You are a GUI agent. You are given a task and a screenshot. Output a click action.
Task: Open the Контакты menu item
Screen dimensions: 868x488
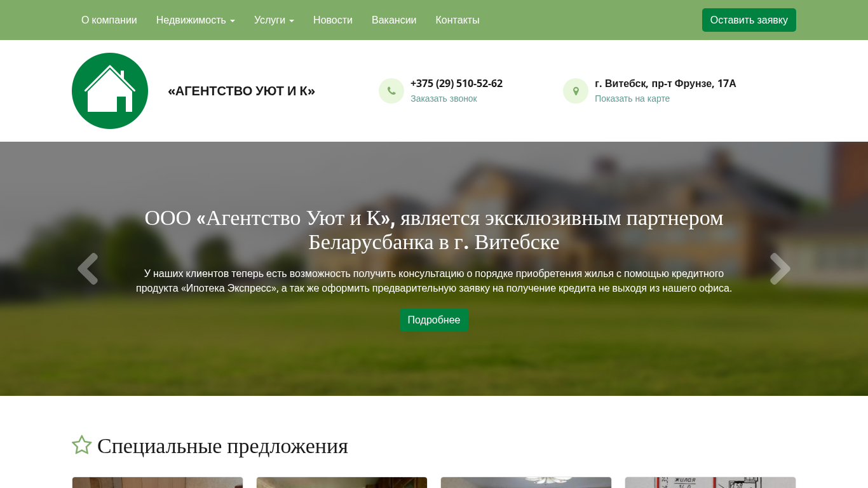pyautogui.click(x=458, y=20)
